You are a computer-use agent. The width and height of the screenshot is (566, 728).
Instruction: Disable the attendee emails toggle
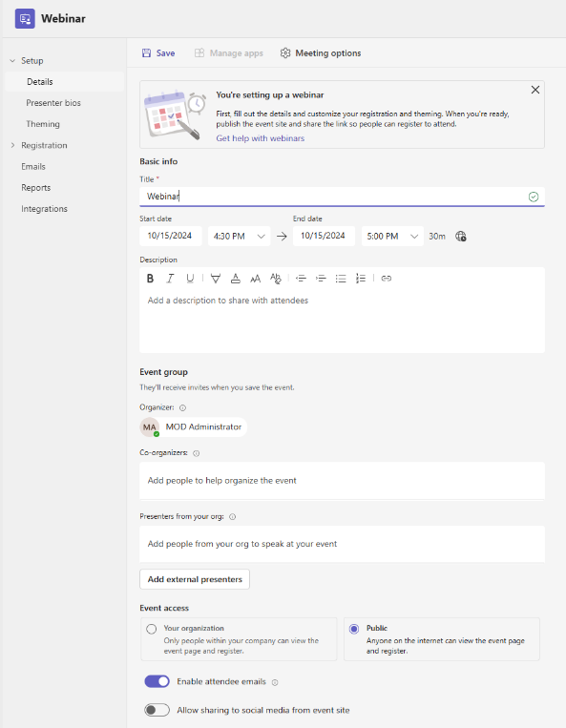[157, 681]
